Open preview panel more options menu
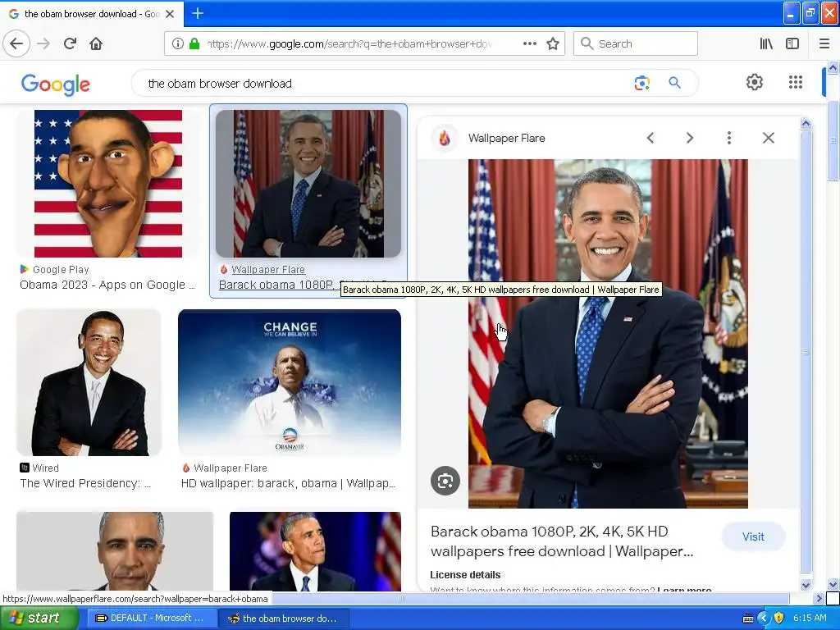This screenshot has height=630, width=840. point(728,138)
